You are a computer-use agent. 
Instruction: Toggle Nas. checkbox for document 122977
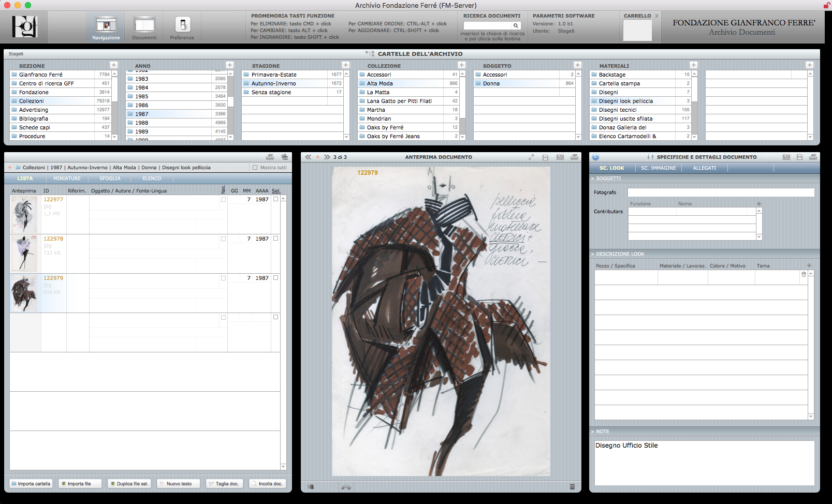pos(223,199)
